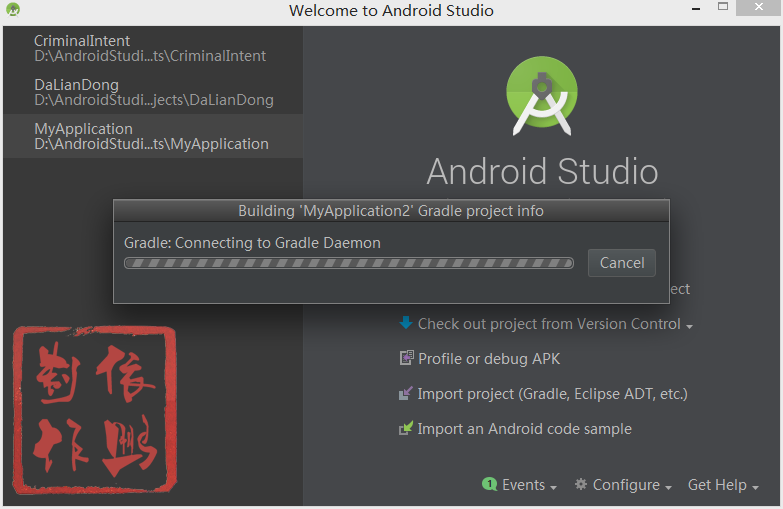The image size is (783, 509).
Task: Open the Get Help dropdown
Action: point(723,485)
